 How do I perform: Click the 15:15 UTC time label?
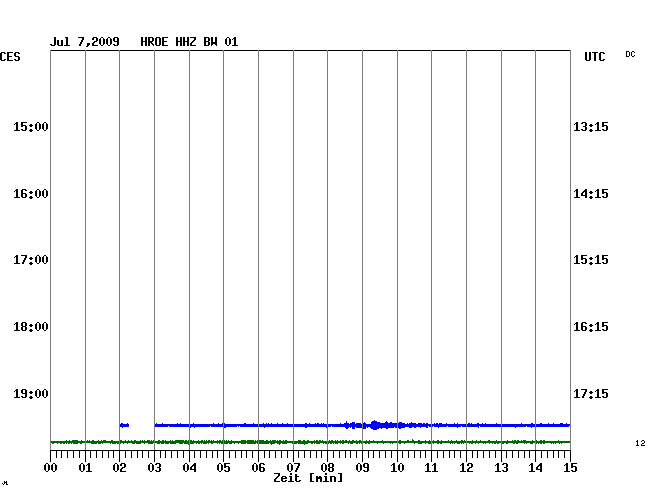point(591,260)
